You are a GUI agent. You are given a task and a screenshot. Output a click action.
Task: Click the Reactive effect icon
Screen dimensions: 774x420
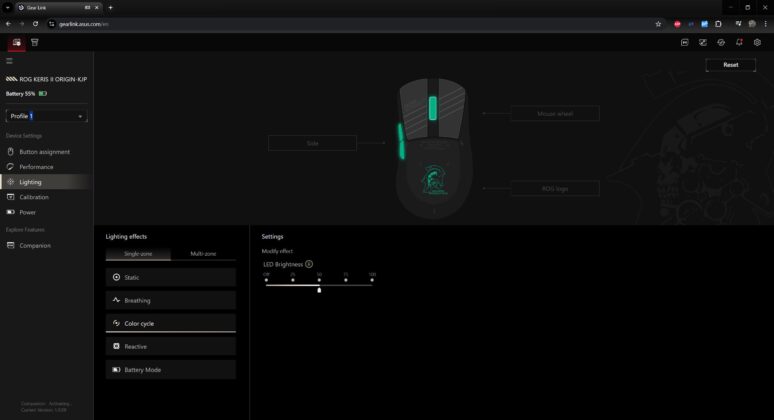point(116,346)
